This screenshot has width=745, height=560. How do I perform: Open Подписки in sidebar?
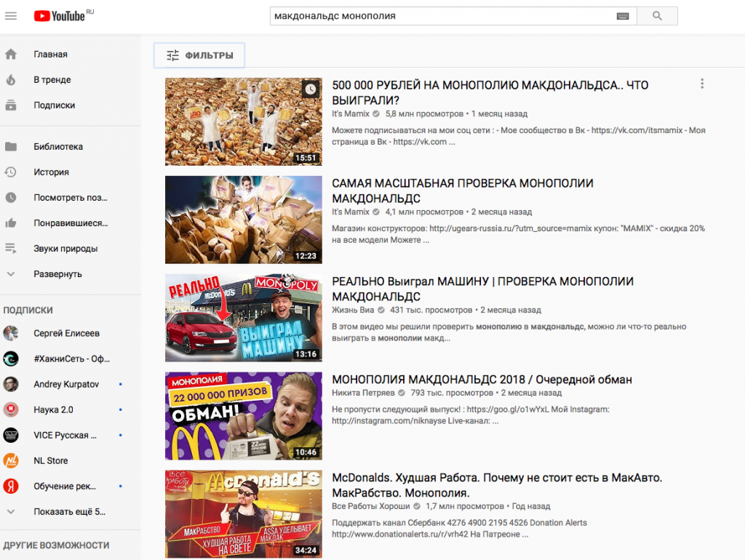54,105
